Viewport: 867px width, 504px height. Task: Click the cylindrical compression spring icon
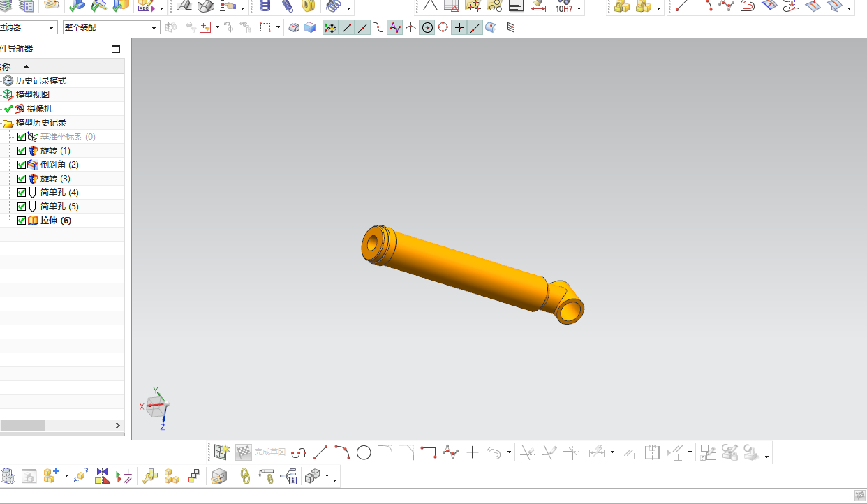(265, 6)
